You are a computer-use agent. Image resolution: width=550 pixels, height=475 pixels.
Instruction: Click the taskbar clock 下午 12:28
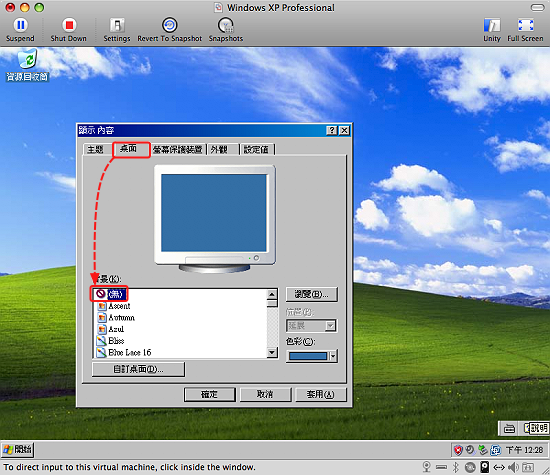coord(525,450)
